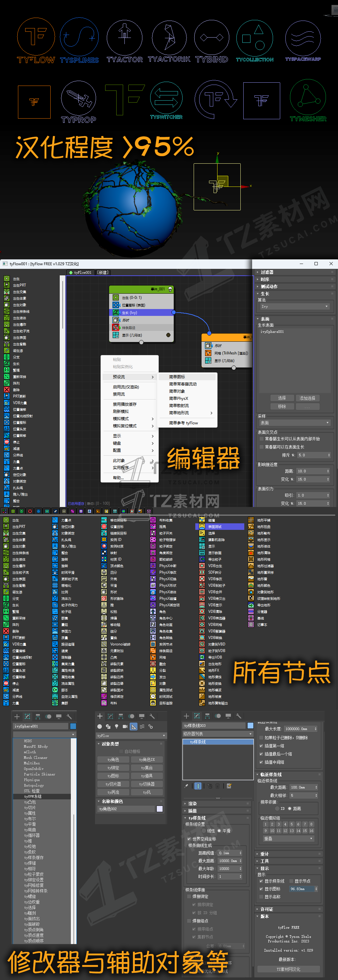Click the 最大距离 10000.0mm input field

click(x=230, y=860)
